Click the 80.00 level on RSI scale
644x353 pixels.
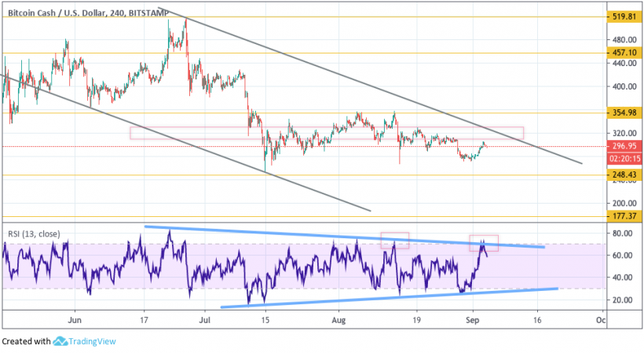point(623,233)
